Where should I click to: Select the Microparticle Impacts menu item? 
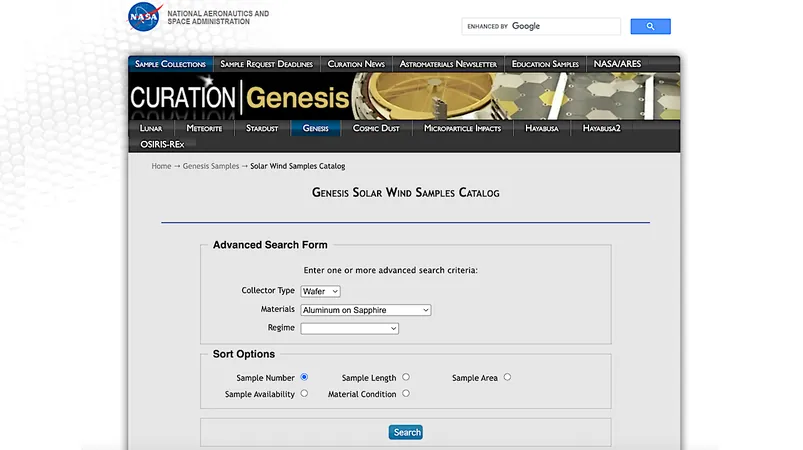coord(462,128)
